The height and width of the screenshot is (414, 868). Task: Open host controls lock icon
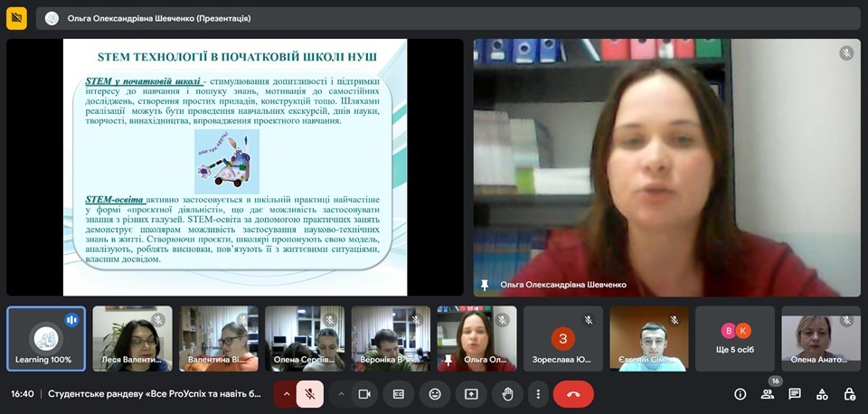(849, 394)
